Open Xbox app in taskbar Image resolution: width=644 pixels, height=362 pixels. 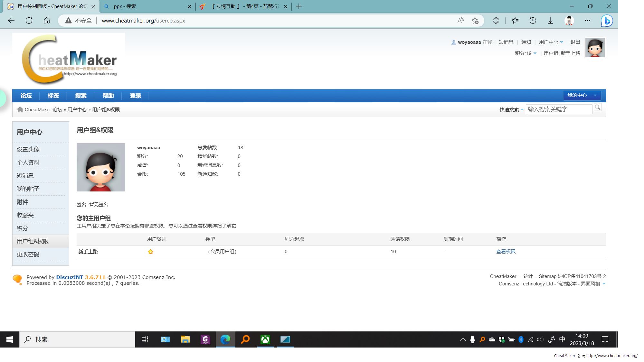(265, 339)
